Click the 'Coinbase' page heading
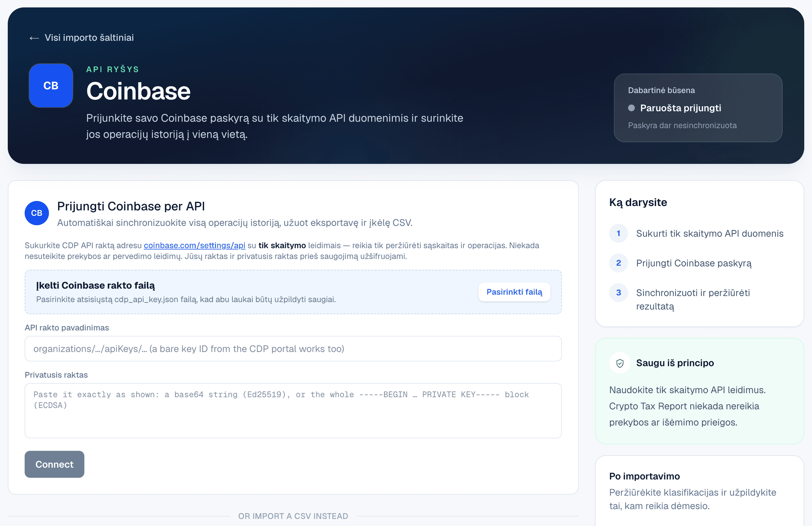The image size is (812, 526). pos(138,91)
